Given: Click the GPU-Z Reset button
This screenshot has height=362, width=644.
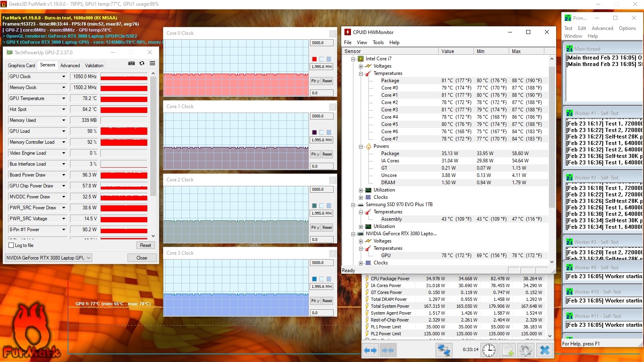Looking at the screenshot, I should pyautogui.click(x=145, y=245).
